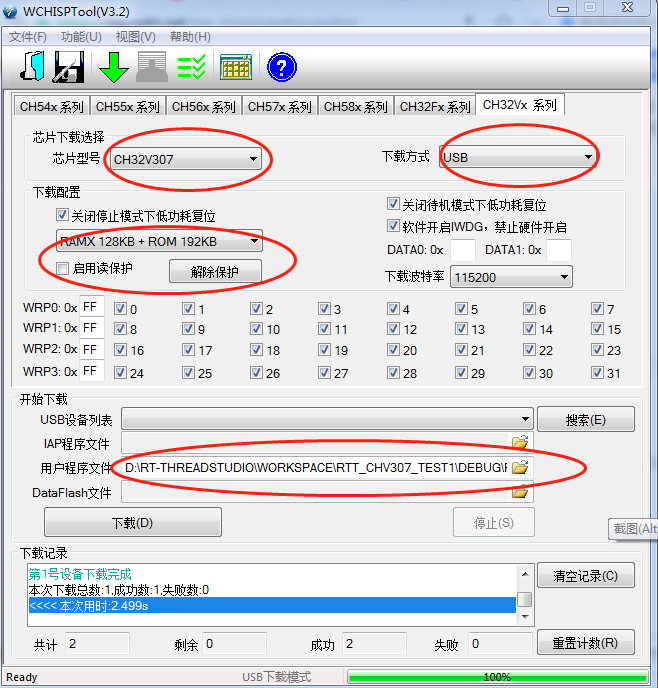Click the IAP程序文件 path field

[x=316, y=442]
